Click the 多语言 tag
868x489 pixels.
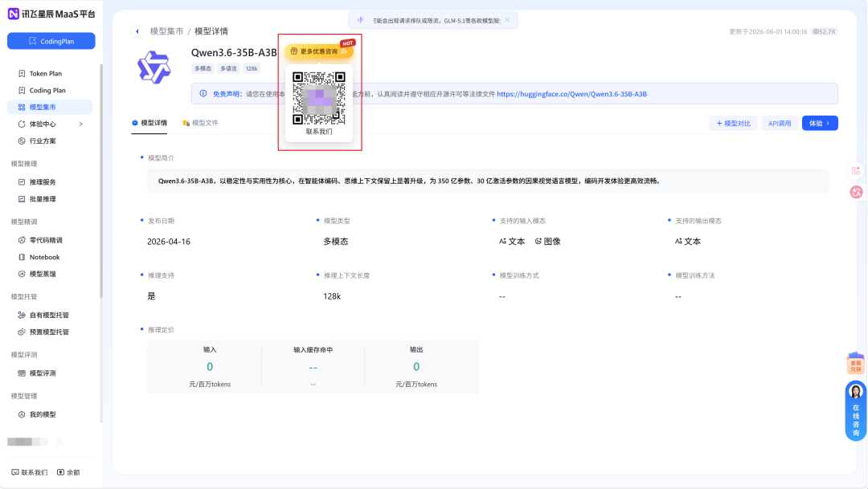(x=228, y=68)
